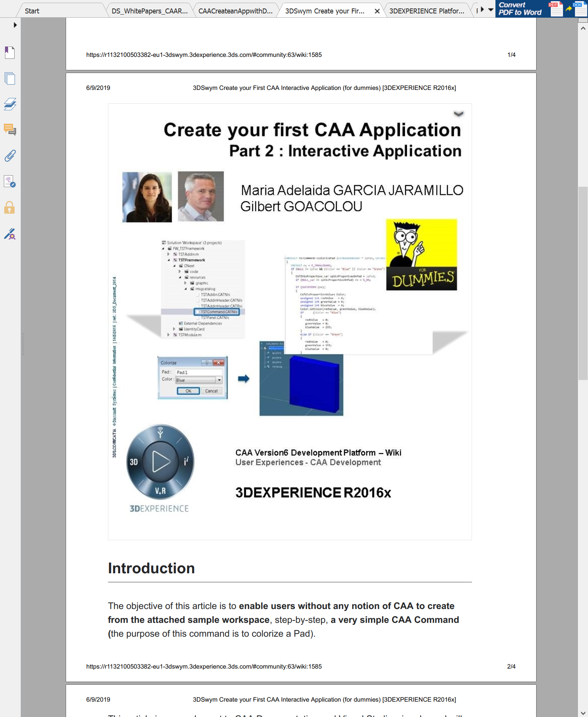Open the 3DEXPERIENCE Platfor tab

pos(426,11)
